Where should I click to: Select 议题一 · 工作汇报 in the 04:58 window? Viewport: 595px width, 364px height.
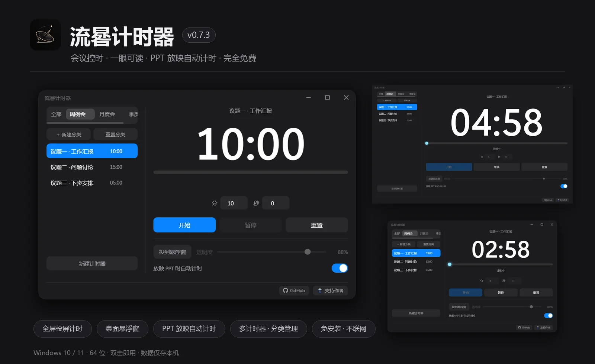click(397, 107)
